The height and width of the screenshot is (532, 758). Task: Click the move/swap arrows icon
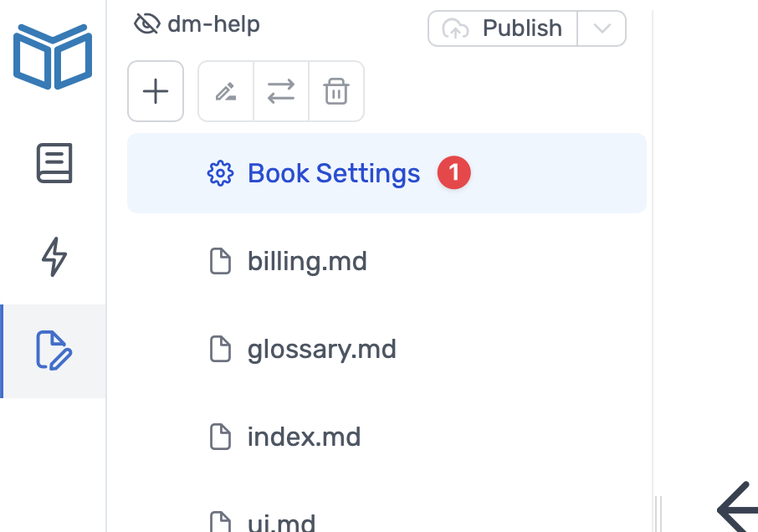[281, 91]
